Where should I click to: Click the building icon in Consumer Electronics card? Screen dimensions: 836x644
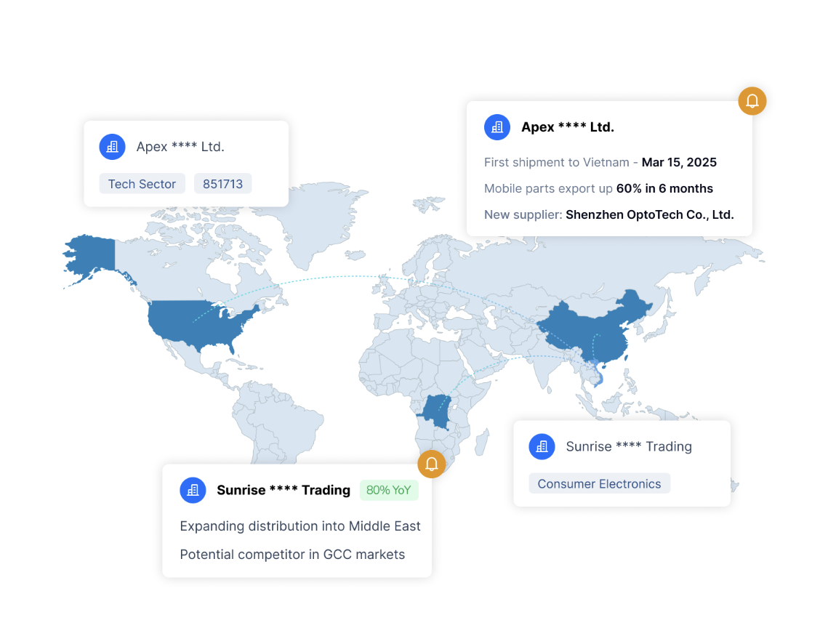point(542,446)
